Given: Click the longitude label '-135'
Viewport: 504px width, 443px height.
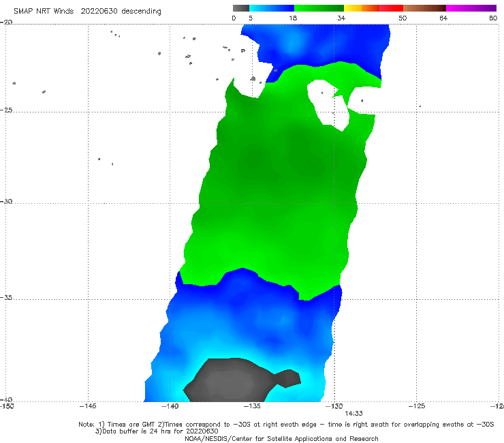Looking at the screenshot, I should (x=252, y=406).
